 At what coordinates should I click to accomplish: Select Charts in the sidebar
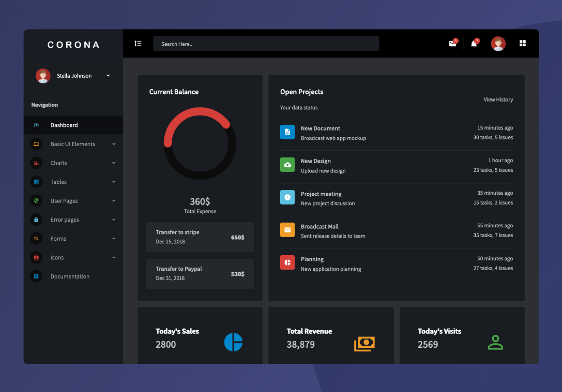click(x=73, y=163)
